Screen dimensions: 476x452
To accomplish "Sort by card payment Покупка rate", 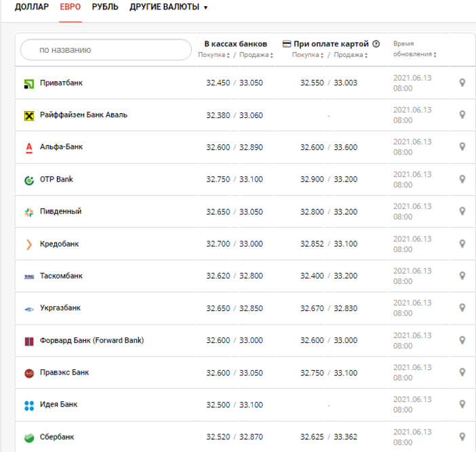I will tap(308, 55).
